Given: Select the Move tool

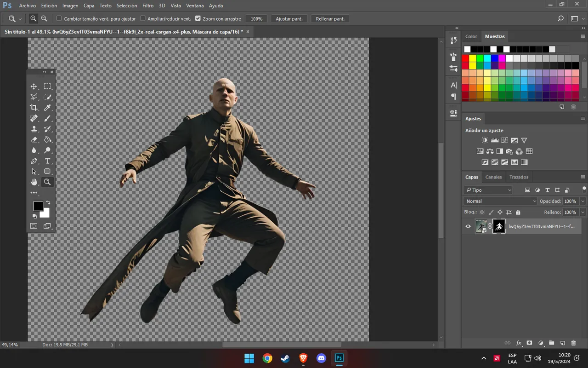Looking at the screenshot, I should 34,86.
